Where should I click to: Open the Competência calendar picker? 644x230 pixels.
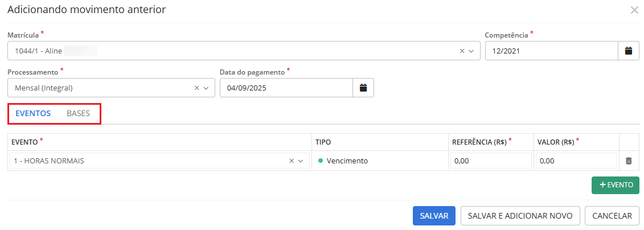point(629,51)
